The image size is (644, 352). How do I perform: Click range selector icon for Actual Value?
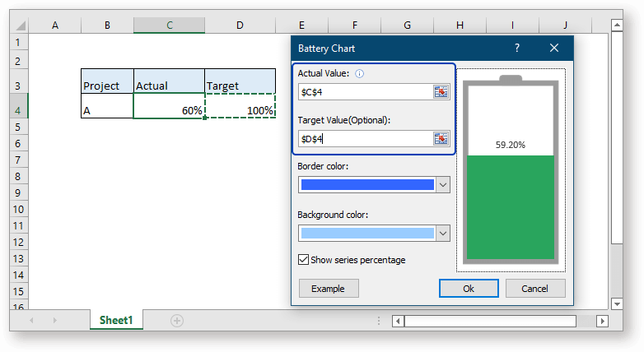click(x=441, y=91)
